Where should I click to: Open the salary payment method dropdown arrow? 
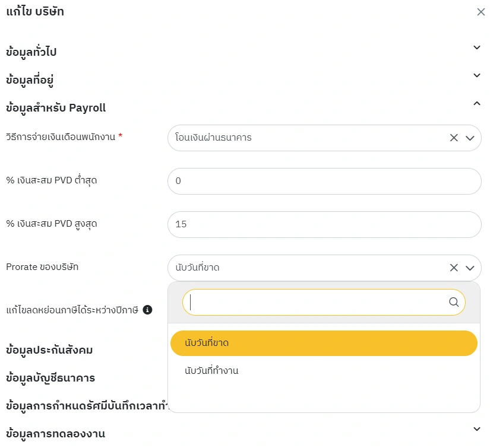coord(470,138)
